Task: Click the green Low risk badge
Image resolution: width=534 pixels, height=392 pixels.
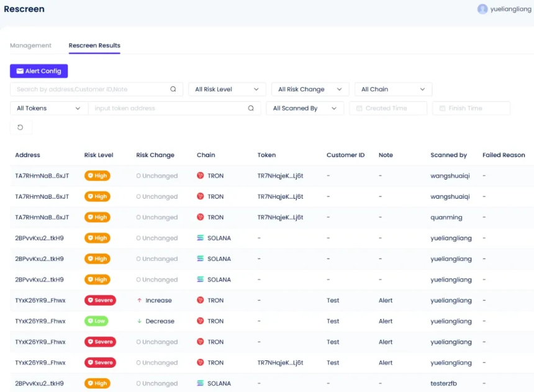Action: 96,321
